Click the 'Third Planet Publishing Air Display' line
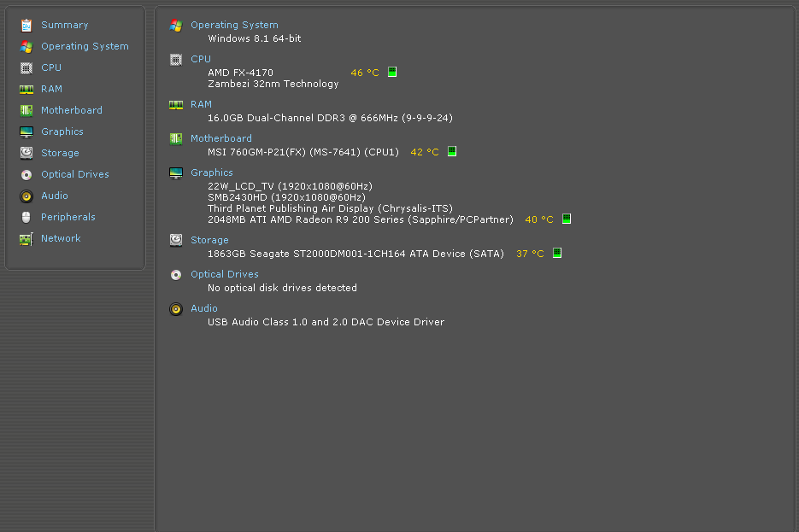Screen dimensions: 799x532 (x=330, y=208)
